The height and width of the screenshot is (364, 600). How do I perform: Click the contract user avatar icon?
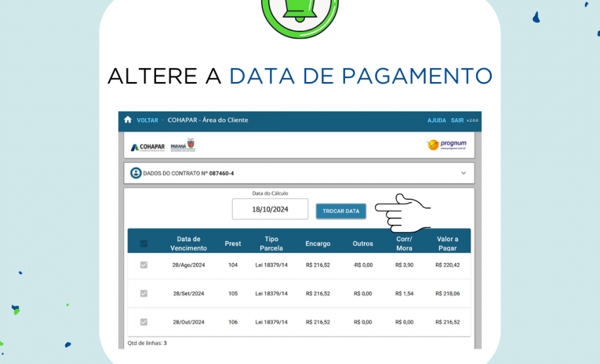(x=136, y=173)
